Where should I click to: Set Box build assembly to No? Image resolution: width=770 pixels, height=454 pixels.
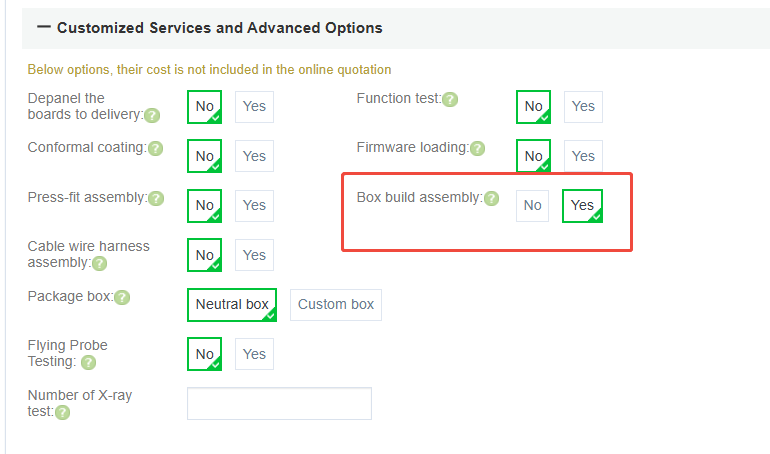click(x=532, y=205)
